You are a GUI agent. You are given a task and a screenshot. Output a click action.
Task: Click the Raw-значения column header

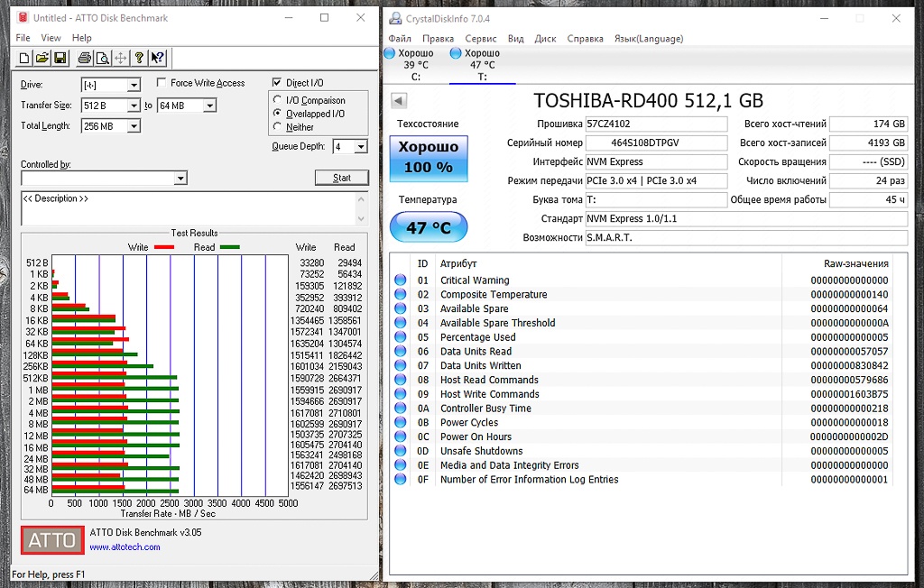[855, 263]
